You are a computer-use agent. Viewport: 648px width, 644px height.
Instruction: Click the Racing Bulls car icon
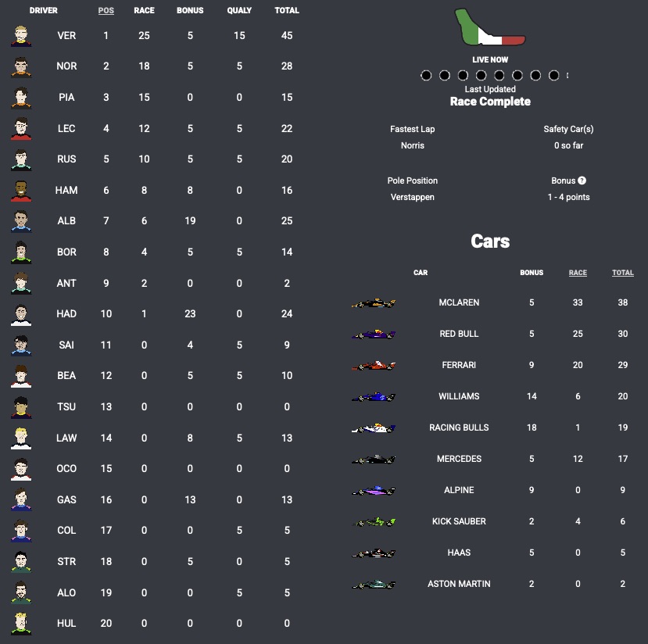(374, 428)
